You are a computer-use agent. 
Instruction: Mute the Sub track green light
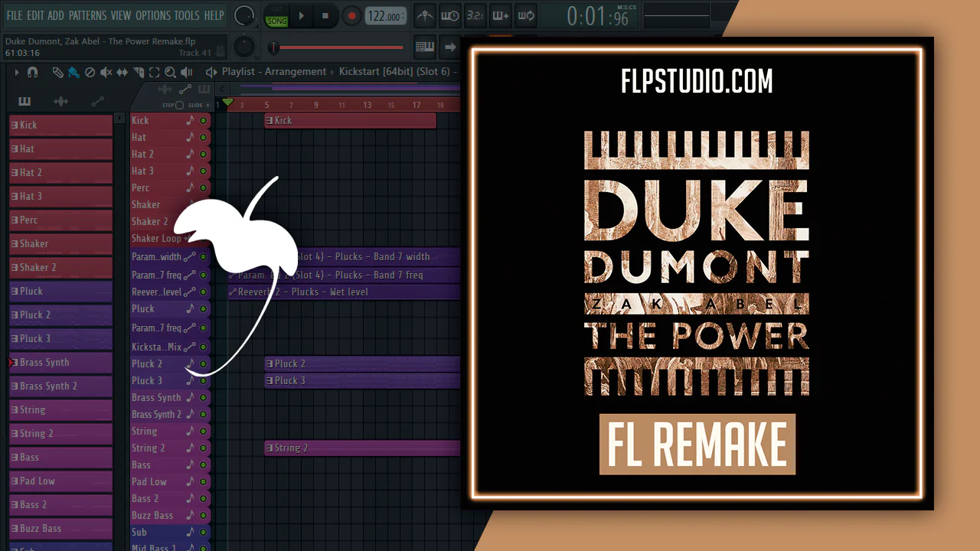[x=204, y=532]
